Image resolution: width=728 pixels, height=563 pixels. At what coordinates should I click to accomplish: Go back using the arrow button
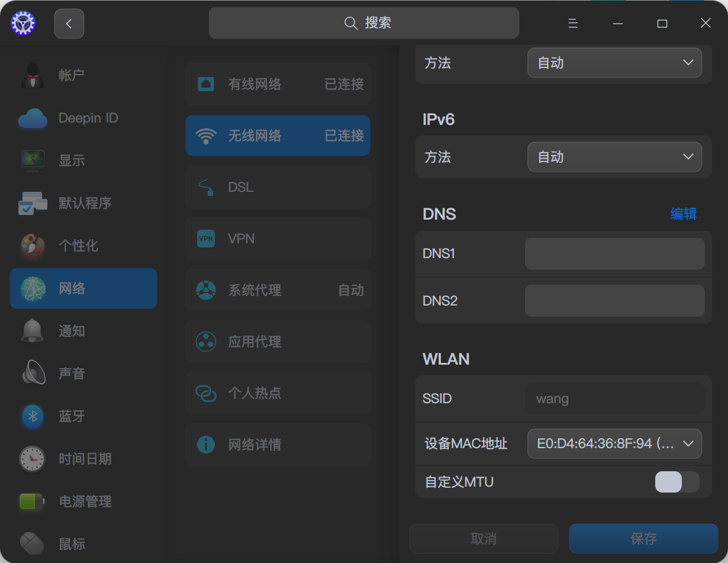pos(69,24)
